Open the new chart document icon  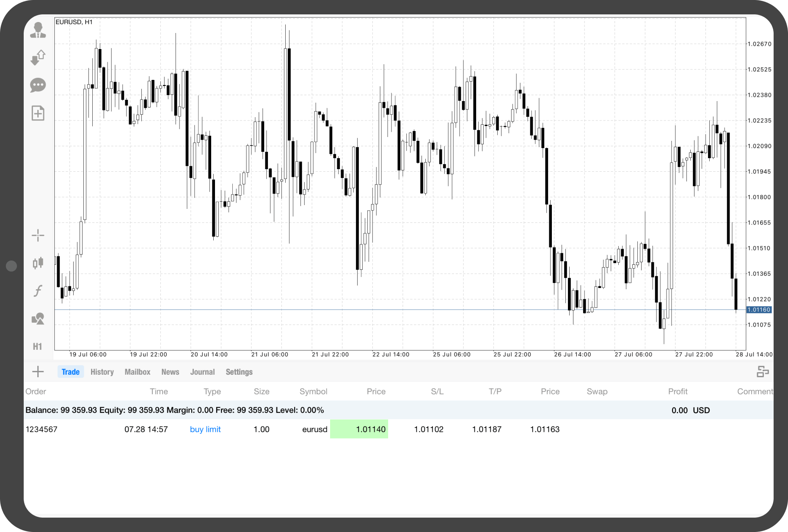(x=38, y=113)
